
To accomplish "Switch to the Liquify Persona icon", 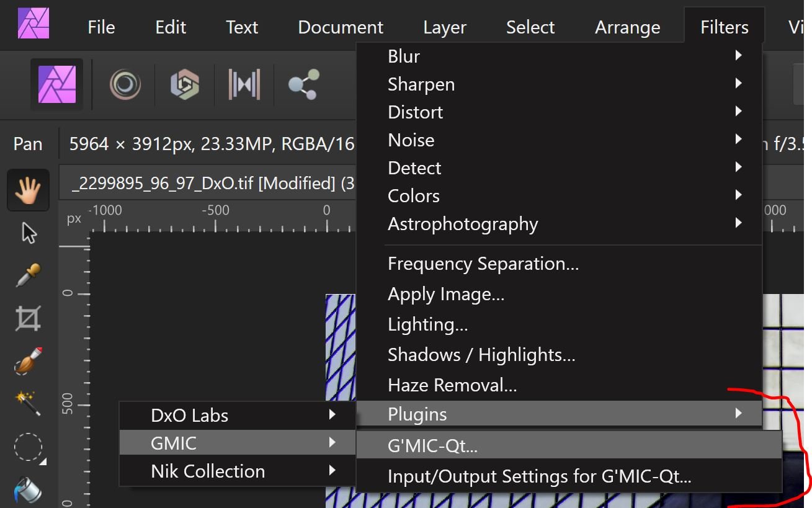I will 125,84.
